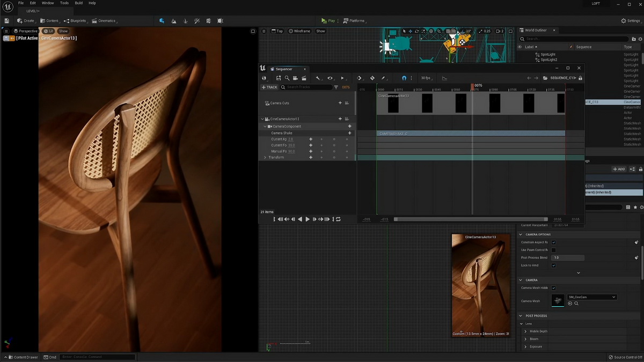Click the Search Tracks field in Sequencer
Image resolution: width=644 pixels, height=362 pixels.
pyautogui.click(x=308, y=87)
